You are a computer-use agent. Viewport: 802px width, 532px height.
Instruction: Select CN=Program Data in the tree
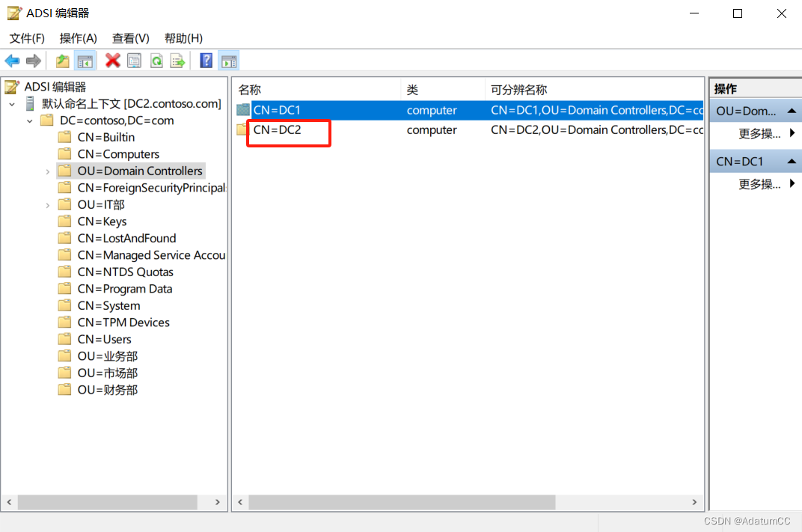pos(125,289)
